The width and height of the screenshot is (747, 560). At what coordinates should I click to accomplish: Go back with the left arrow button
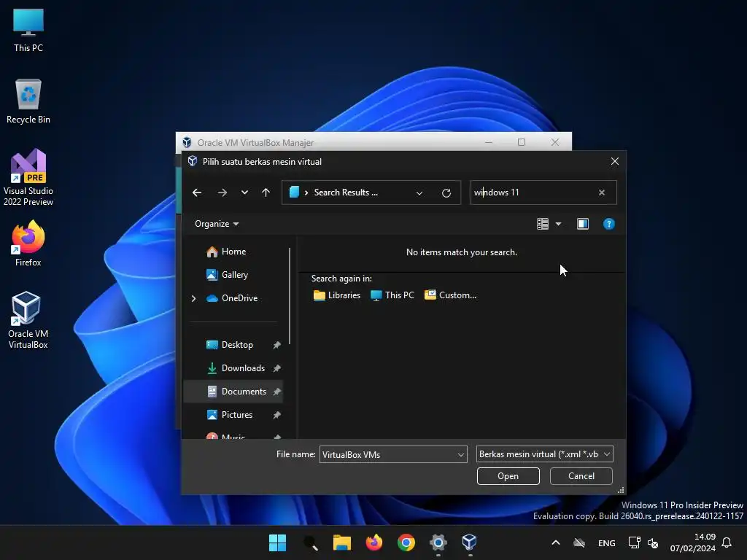pyautogui.click(x=197, y=192)
